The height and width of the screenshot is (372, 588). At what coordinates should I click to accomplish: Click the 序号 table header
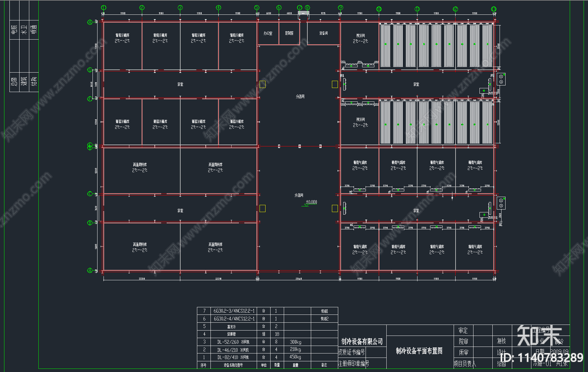tap(204, 365)
